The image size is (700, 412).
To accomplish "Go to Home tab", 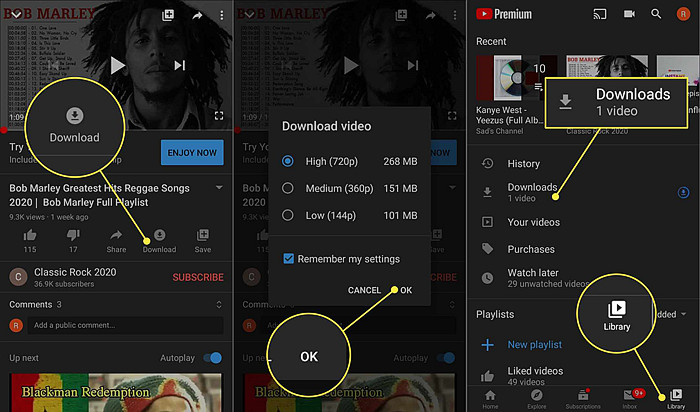I will point(490,400).
